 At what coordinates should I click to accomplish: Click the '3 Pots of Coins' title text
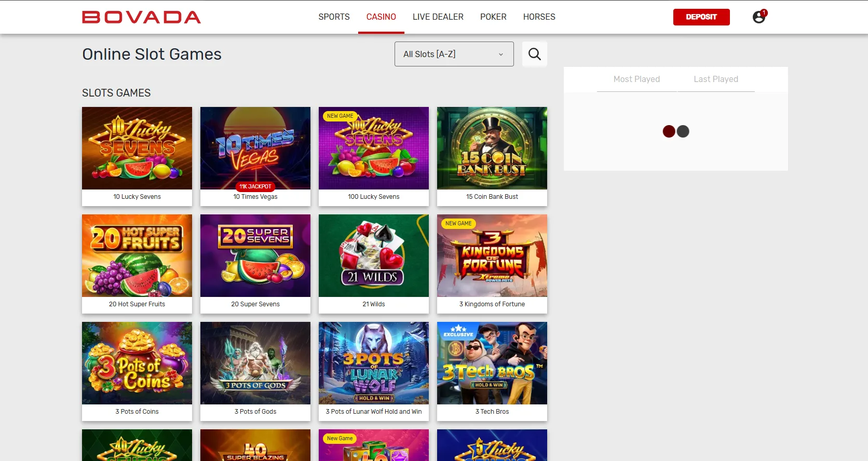coord(137,412)
